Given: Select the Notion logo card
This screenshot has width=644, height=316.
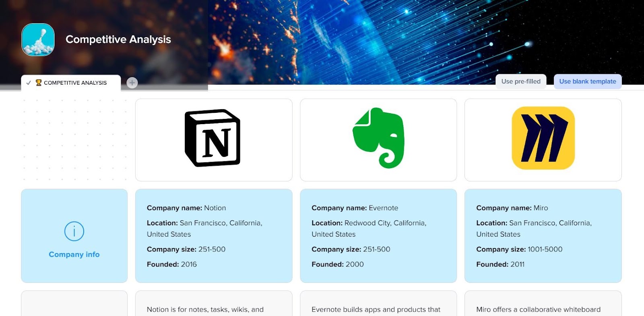Looking at the screenshot, I should (214, 140).
